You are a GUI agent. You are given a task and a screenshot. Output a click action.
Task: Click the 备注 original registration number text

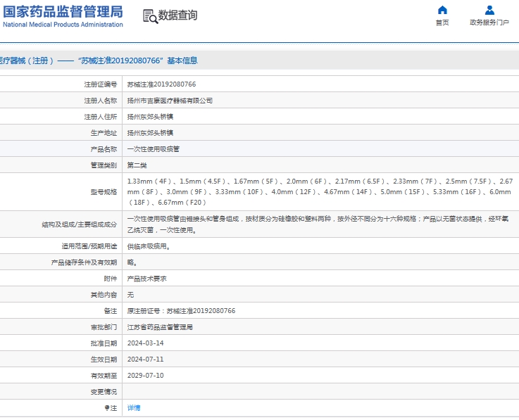[x=181, y=311]
